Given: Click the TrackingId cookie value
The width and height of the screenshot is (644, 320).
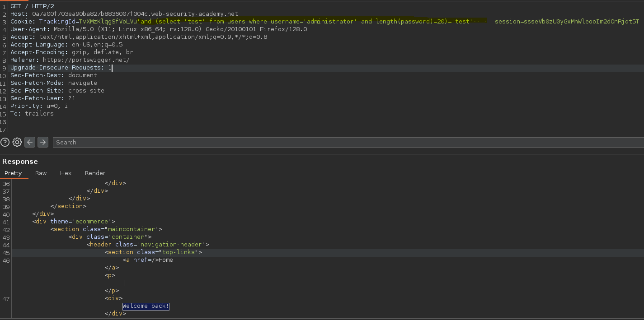Looking at the screenshot, I should (x=283, y=22).
